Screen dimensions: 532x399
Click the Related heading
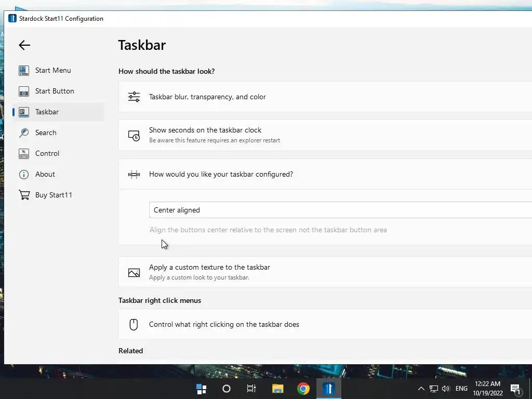(x=130, y=351)
